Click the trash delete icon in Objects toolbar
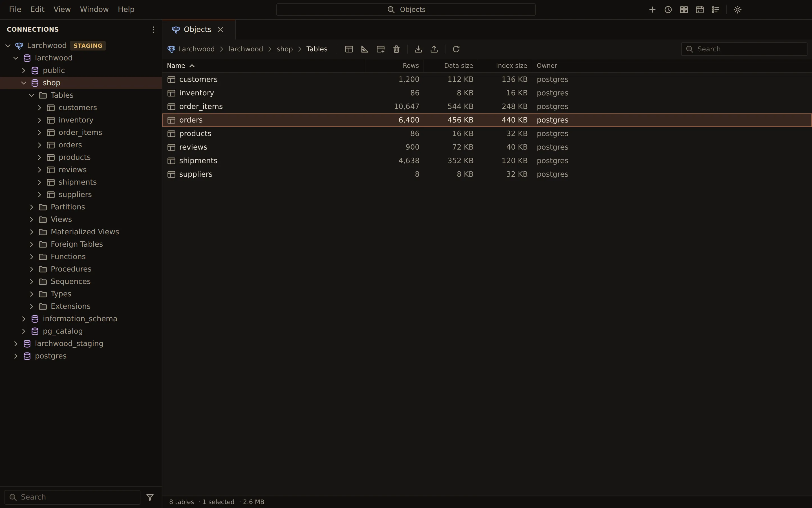Viewport: 812px width, 508px height. coord(396,49)
